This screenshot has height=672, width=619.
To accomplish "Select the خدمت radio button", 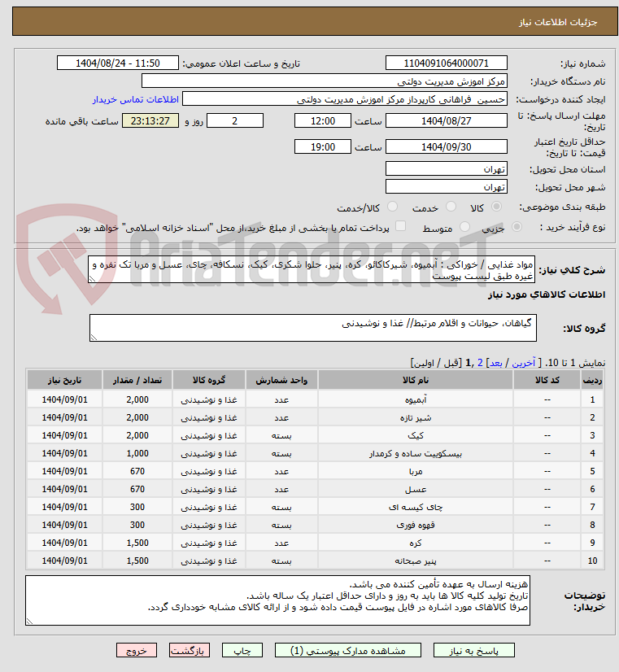I will tap(451, 207).
